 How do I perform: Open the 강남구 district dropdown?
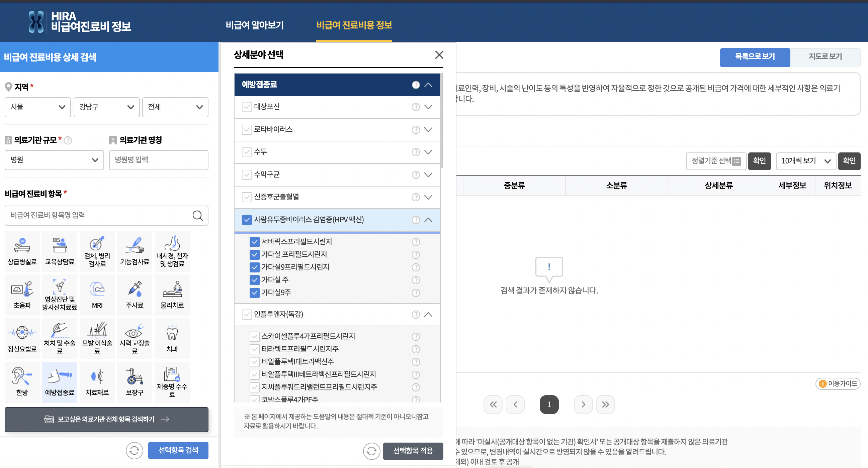pyautogui.click(x=106, y=107)
